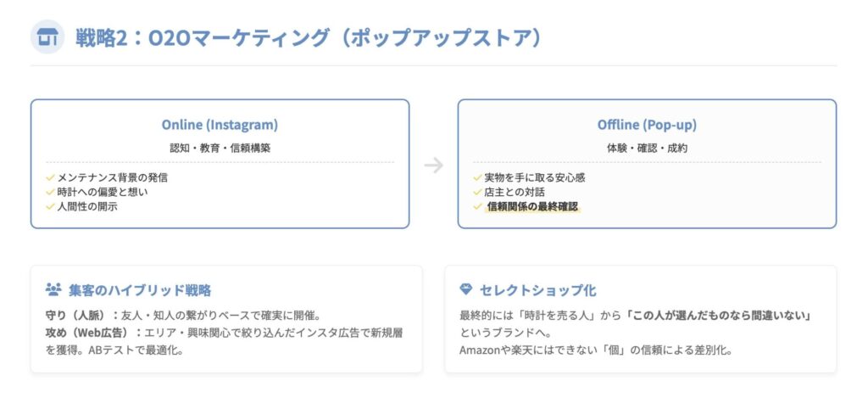Click the people icon beside 集客のハイブリッド戦略
The width and height of the screenshot is (868, 398).
(x=53, y=290)
